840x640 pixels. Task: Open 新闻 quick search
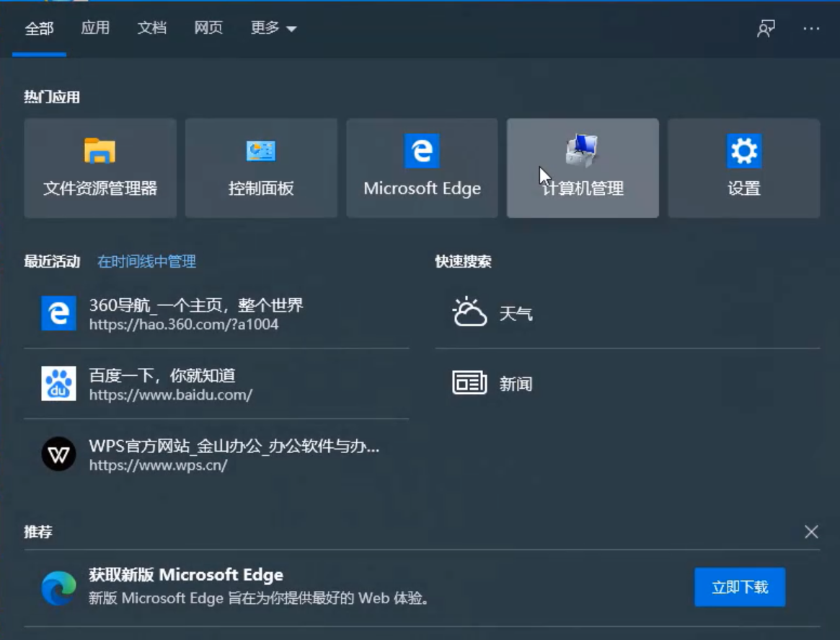(x=516, y=384)
